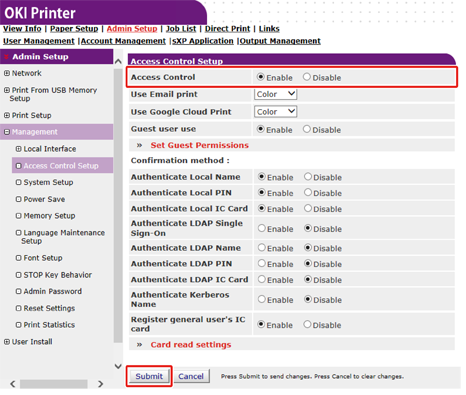Click the sidebar horizontal scrollbar thumb

coord(54,384)
